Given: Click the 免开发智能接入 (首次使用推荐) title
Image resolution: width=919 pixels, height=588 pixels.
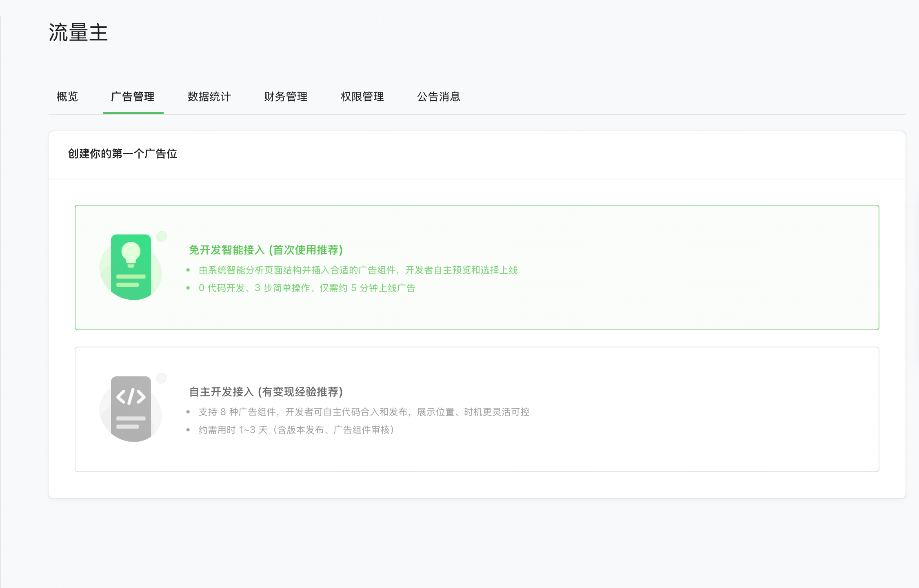Looking at the screenshot, I should point(266,250).
